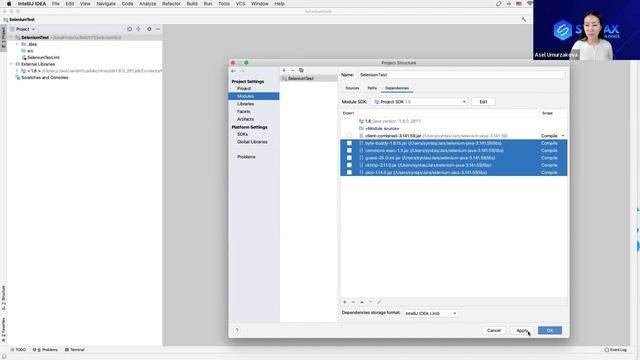Open the Event Log in status bar
The height and width of the screenshot is (360, 640).
coord(616,350)
